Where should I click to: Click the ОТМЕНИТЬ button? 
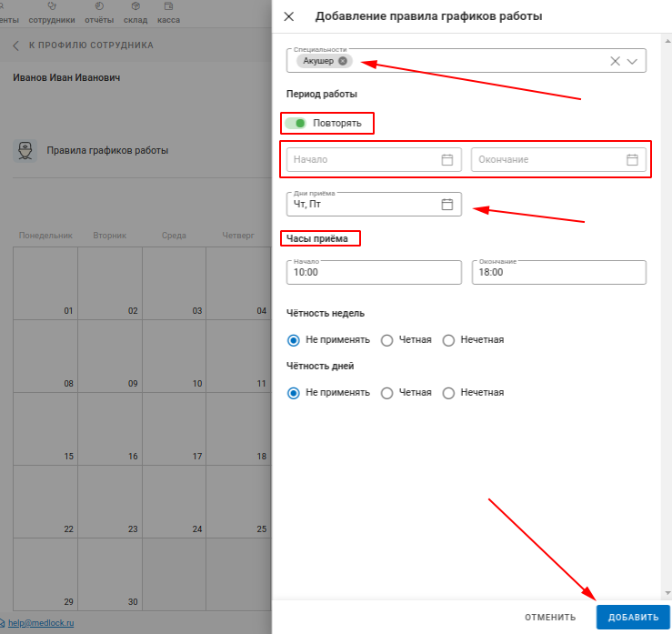pyautogui.click(x=550, y=618)
